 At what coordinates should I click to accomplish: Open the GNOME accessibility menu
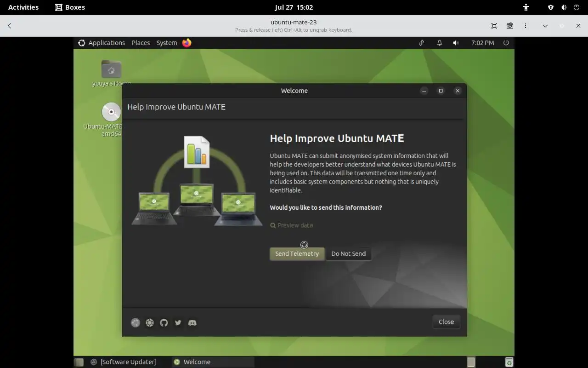(x=526, y=7)
